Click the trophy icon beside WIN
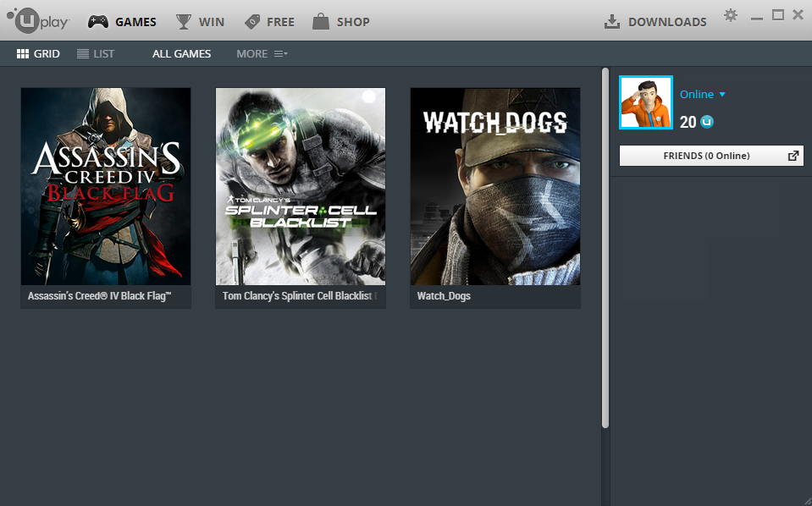Image resolution: width=812 pixels, height=506 pixels. click(184, 22)
